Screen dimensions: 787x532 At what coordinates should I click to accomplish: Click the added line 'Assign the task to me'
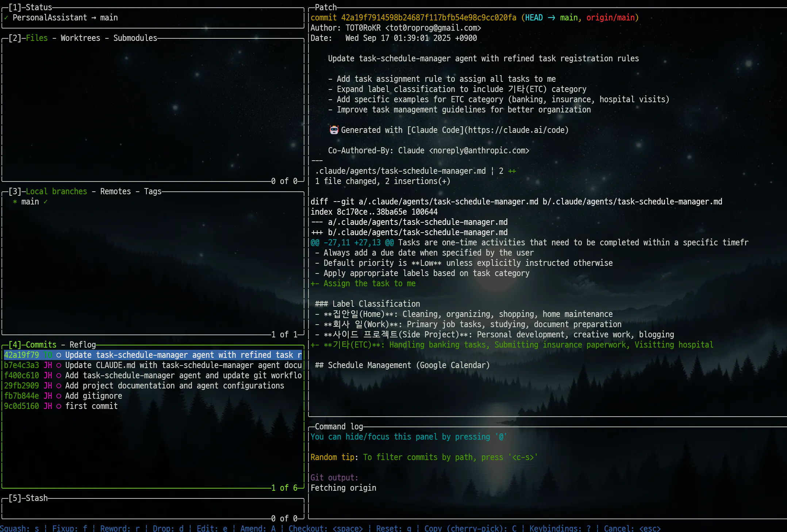(x=363, y=283)
